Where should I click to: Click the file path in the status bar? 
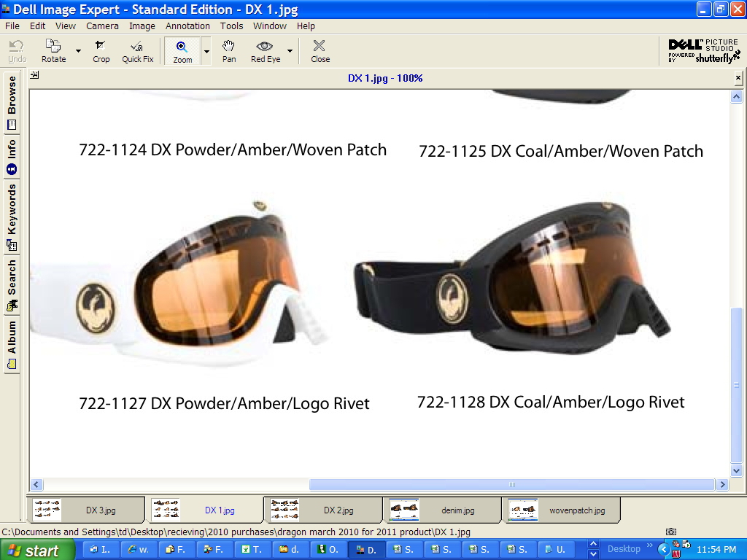coord(236,532)
